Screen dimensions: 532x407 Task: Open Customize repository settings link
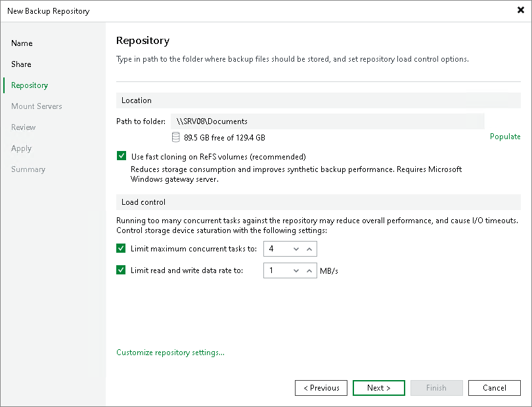pyautogui.click(x=170, y=353)
